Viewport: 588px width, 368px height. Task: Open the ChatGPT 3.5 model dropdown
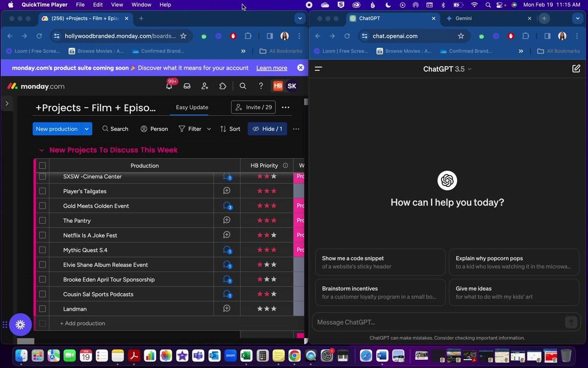(x=447, y=69)
